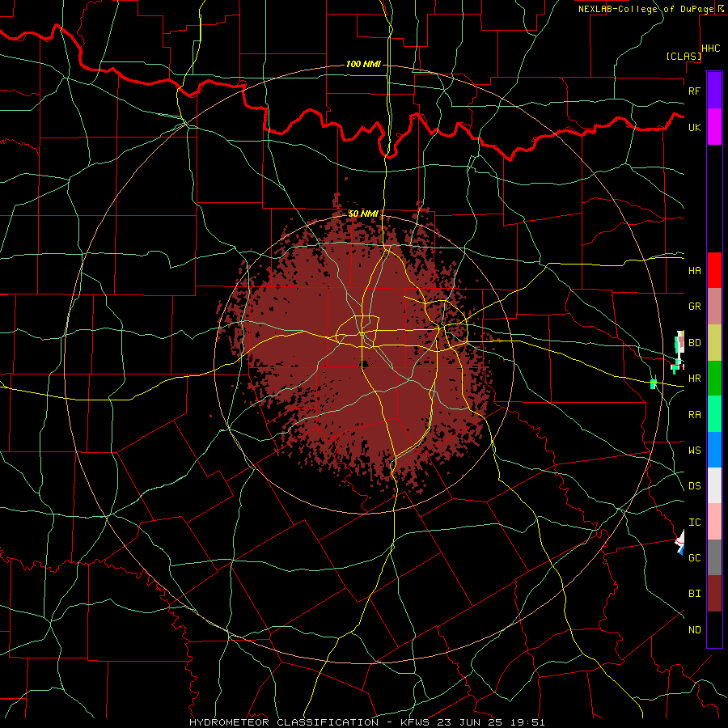The width and height of the screenshot is (728, 728).
Task: Click the brown BI legend swatch
Action: (x=714, y=594)
